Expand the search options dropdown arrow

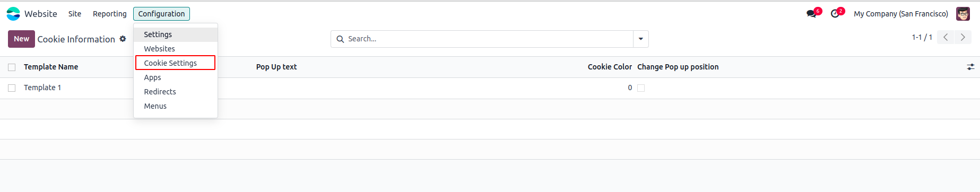coord(641,39)
